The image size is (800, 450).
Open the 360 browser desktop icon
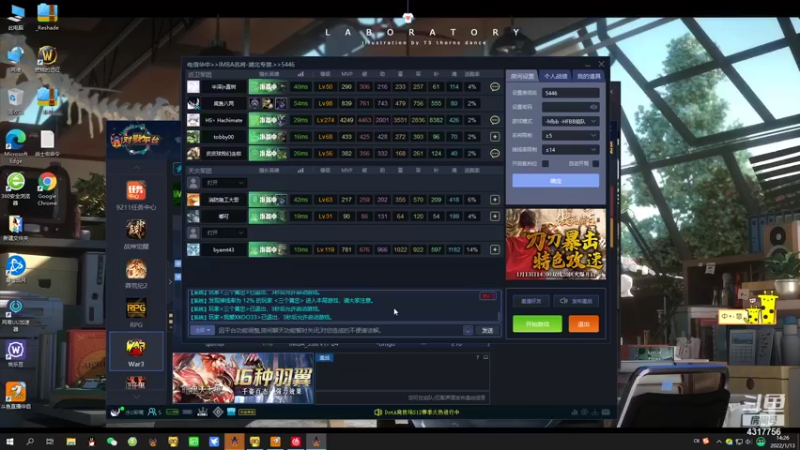pos(16,189)
